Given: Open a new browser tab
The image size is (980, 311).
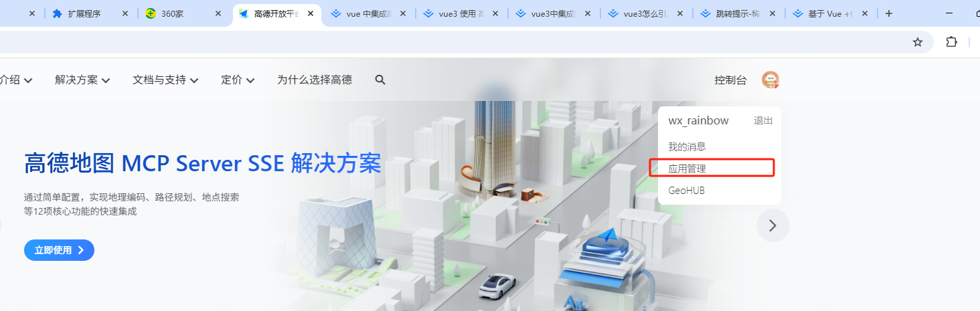Looking at the screenshot, I should pyautogui.click(x=889, y=13).
